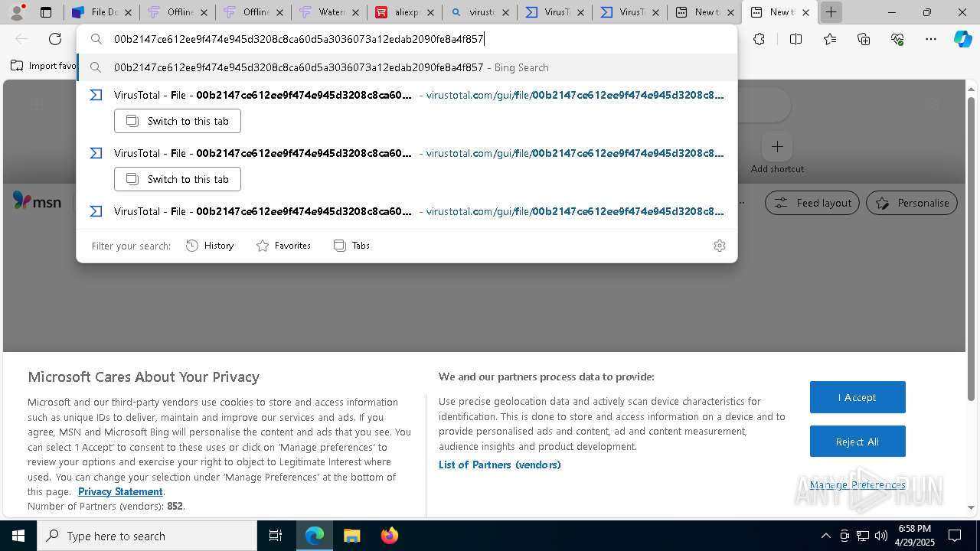Click the Add shortcut plus tile
The width and height of the screenshot is (980, 551).
point(777,146)
